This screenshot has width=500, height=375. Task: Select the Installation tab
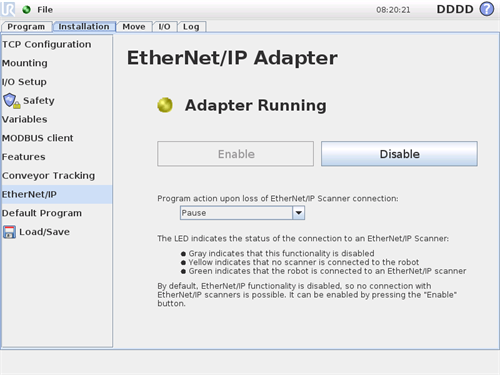click(x=84, y=27)
